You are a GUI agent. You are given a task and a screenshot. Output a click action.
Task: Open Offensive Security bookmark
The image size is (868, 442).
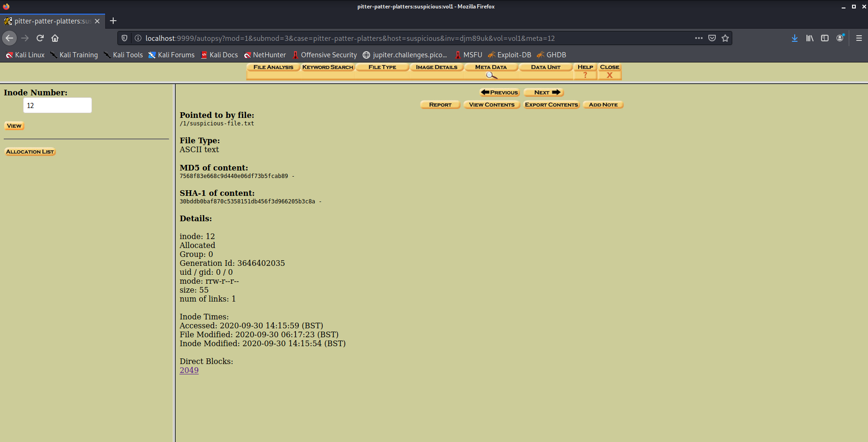pyautogui.click(x=324, y=55)
